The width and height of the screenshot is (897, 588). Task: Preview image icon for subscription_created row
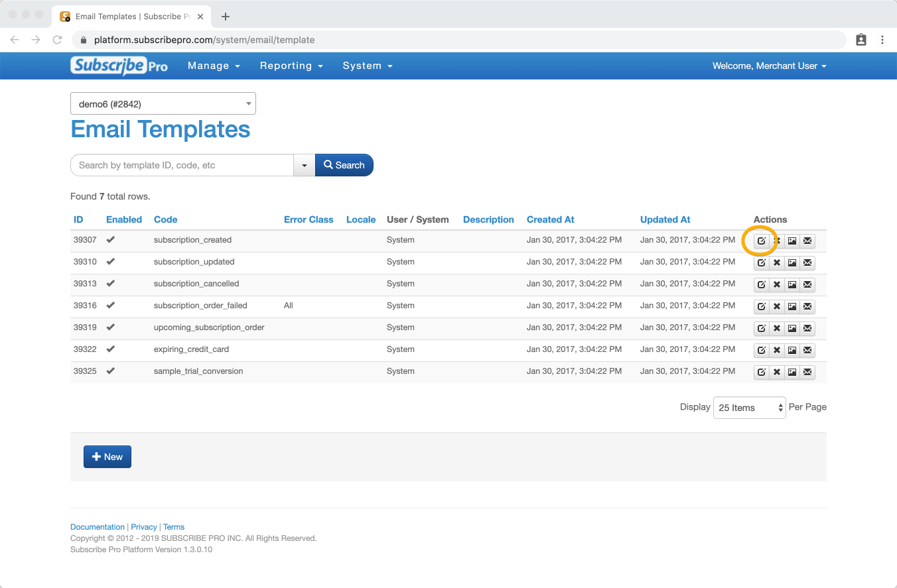pyautogui.click(x=792, y=241)
